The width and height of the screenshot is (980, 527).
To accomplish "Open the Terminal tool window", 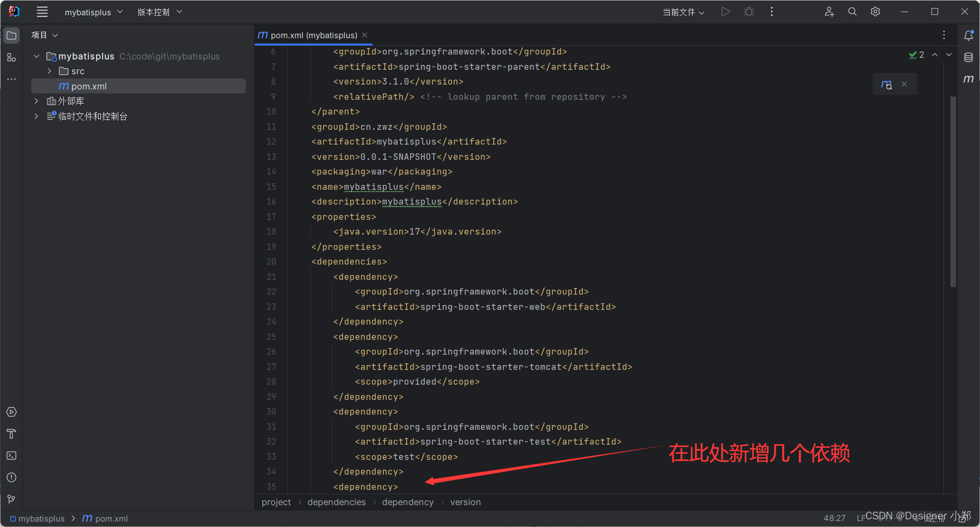I will click(11, 456).
